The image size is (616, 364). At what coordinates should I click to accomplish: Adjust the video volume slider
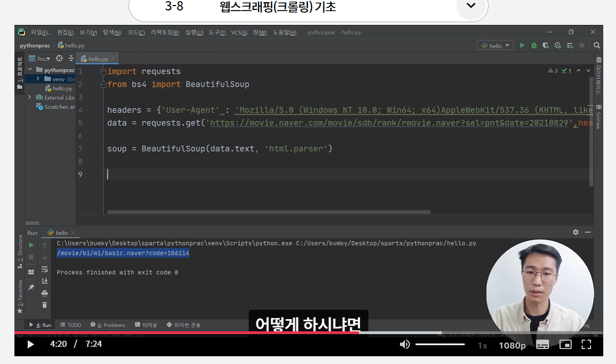(440, 345)
